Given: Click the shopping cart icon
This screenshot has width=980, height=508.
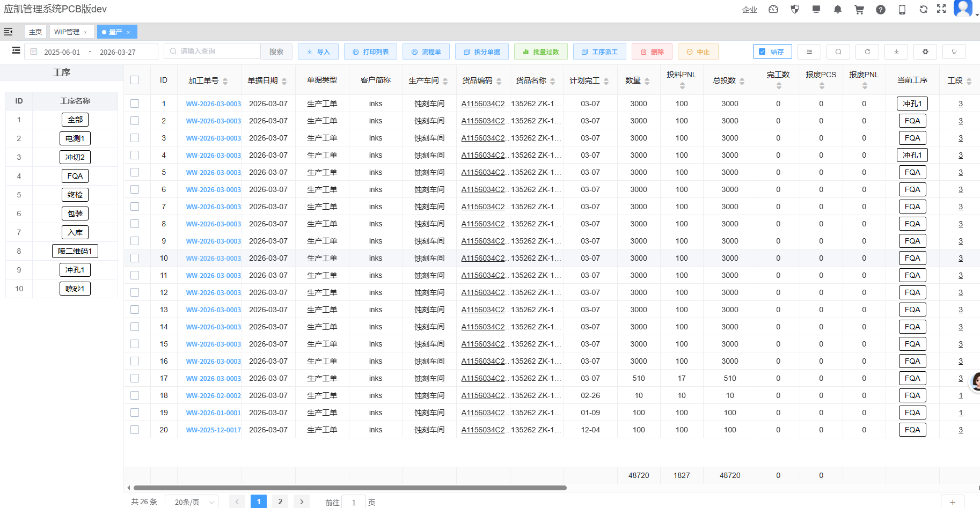Looking at the screenshot, I should coord(859,10).
